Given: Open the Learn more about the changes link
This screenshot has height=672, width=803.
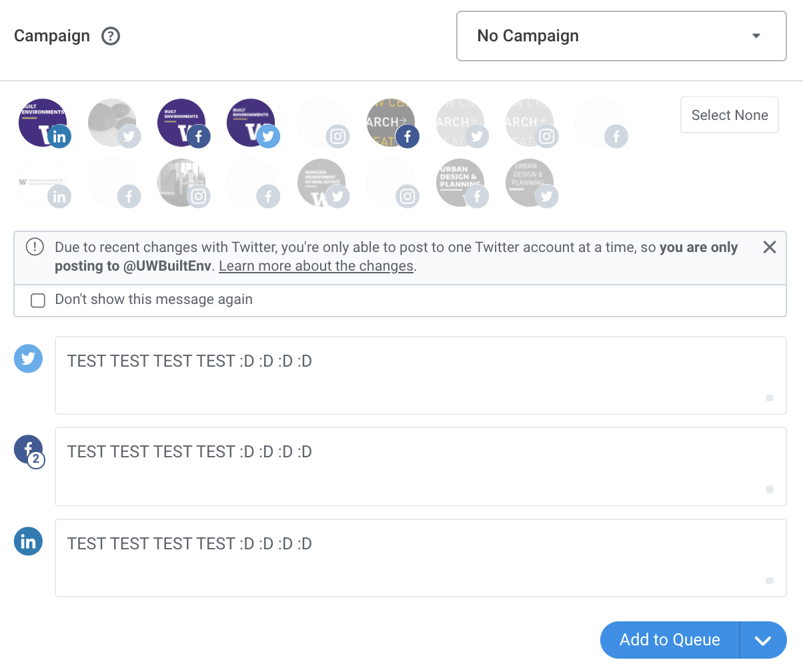Looking at the screenshot, I should click(315, 265).
